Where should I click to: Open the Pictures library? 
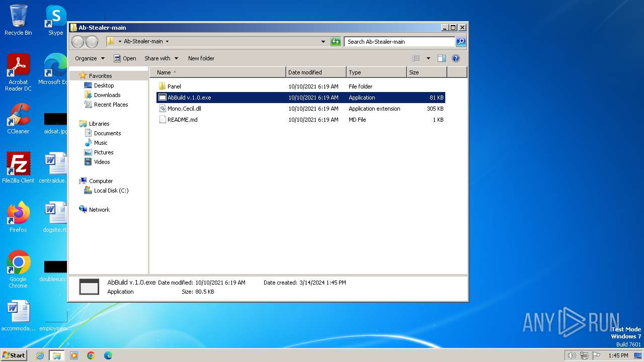pyautogui.click(x=104, y=152)
